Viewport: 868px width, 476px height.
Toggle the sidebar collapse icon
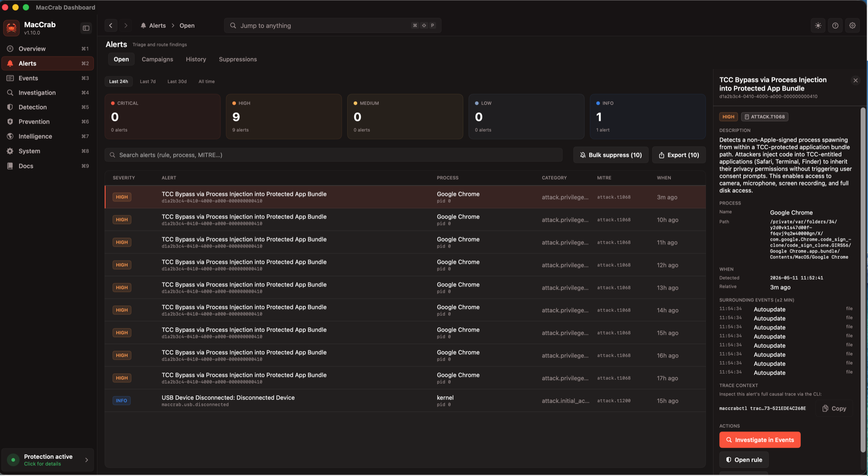click(86, 28)
